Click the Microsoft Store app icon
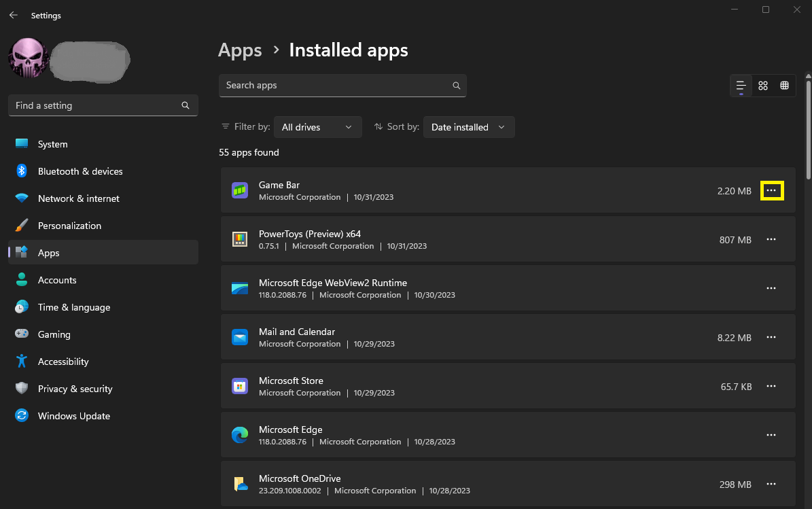The width and height of the screenshot is (812, 509). coord(240,387)
